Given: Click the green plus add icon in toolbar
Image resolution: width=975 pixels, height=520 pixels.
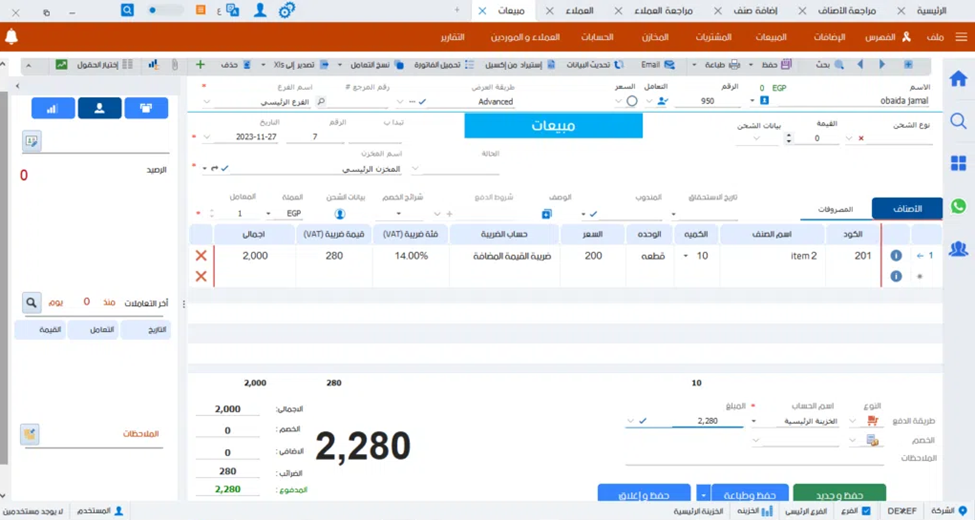Looking at the screenshot, I should [200, 65].
